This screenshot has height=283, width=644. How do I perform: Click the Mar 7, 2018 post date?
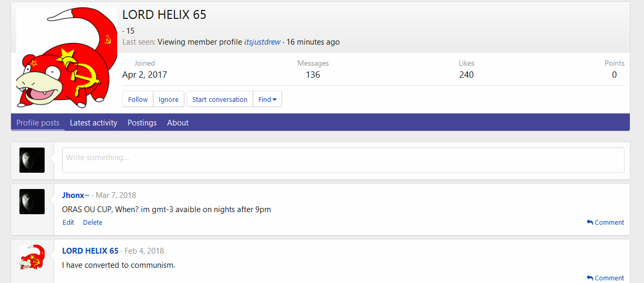click(x=116, y=195)
